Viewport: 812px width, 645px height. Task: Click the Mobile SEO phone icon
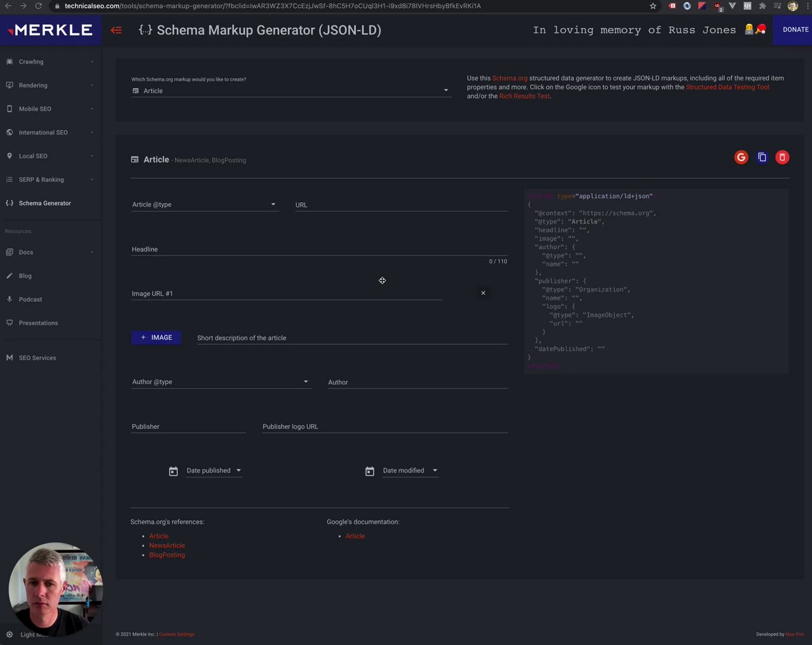click(x=10, y=109)
